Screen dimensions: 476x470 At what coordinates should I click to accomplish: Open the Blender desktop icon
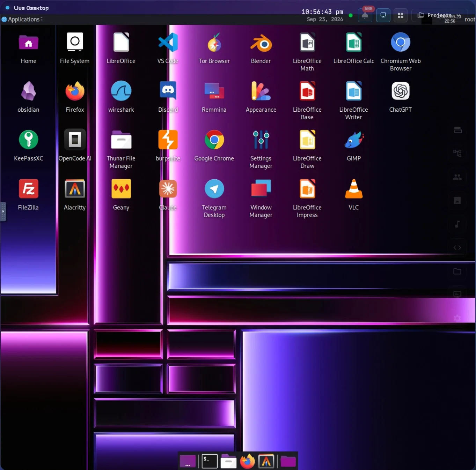[261, 44]
